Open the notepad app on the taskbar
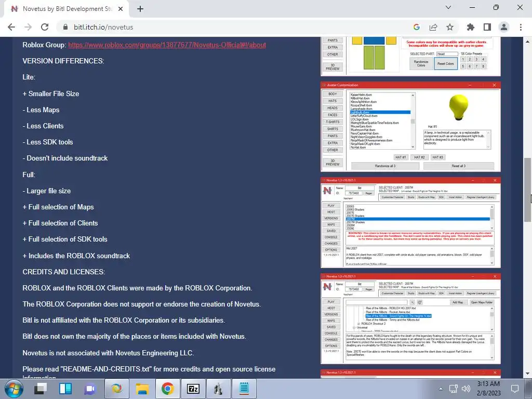 (244, 389)
